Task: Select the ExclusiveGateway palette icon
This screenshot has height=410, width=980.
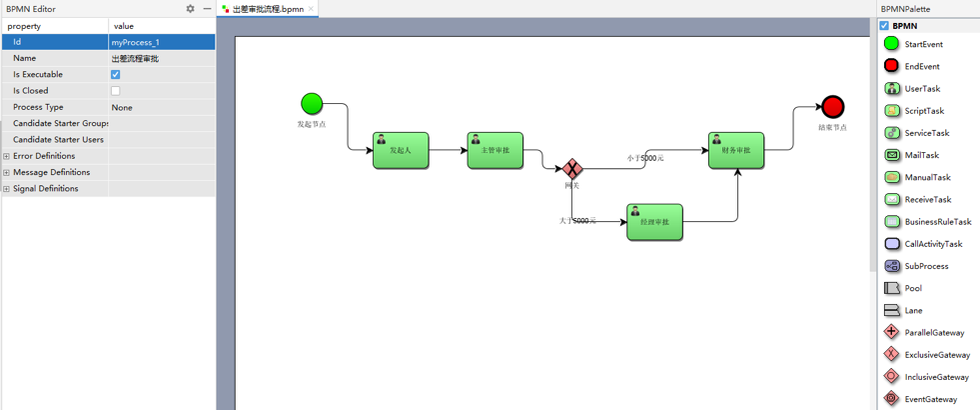Action: coord(892,354)
